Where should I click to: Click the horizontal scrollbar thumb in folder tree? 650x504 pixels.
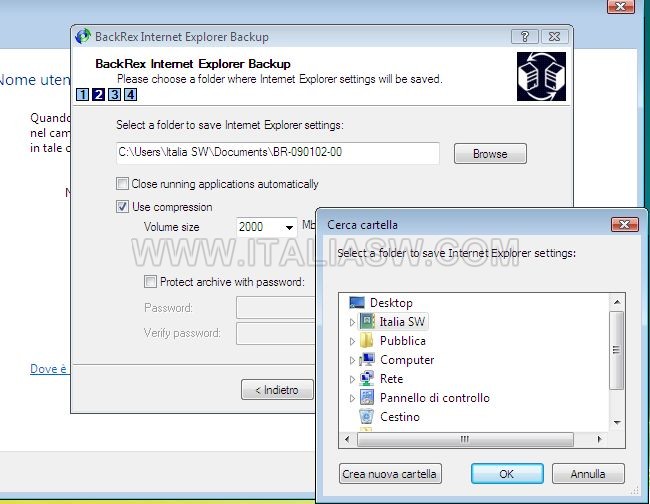click(x=465, y=439)
